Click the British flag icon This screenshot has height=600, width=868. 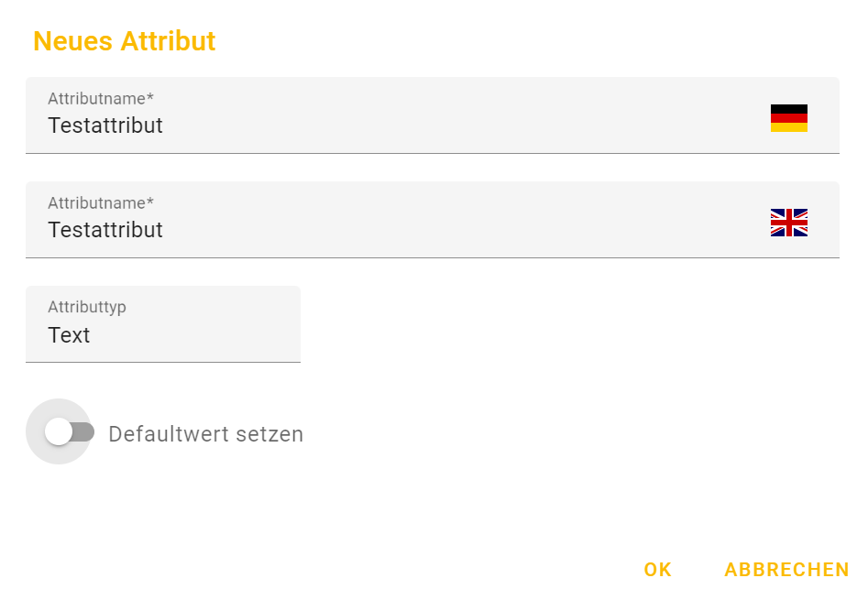788,223
